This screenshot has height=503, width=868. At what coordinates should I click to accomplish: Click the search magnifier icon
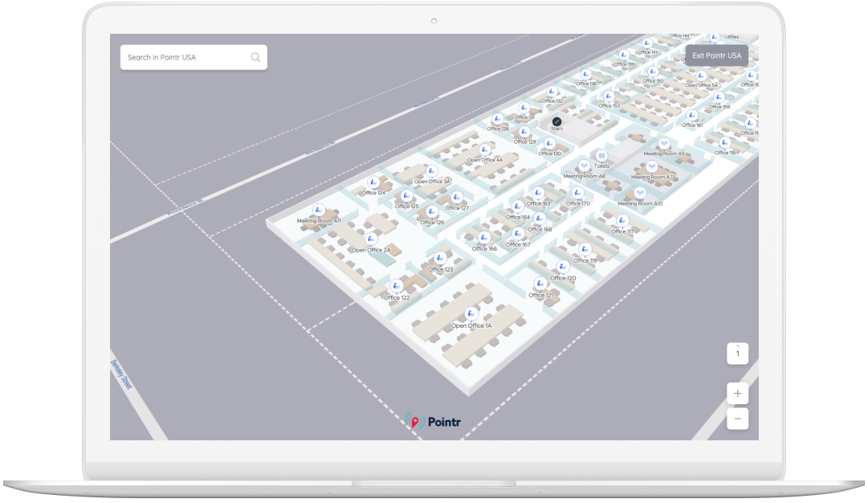click(x=255, y=57)
